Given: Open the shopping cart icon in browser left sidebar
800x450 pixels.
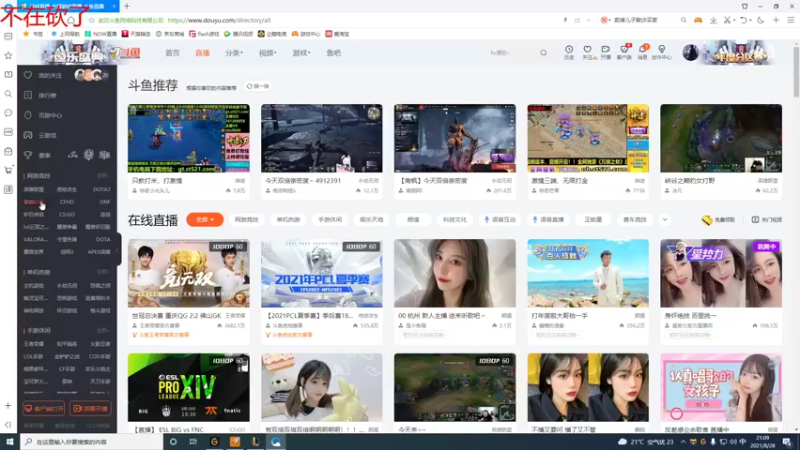Looking at the screenshot, I should point(8,170).
